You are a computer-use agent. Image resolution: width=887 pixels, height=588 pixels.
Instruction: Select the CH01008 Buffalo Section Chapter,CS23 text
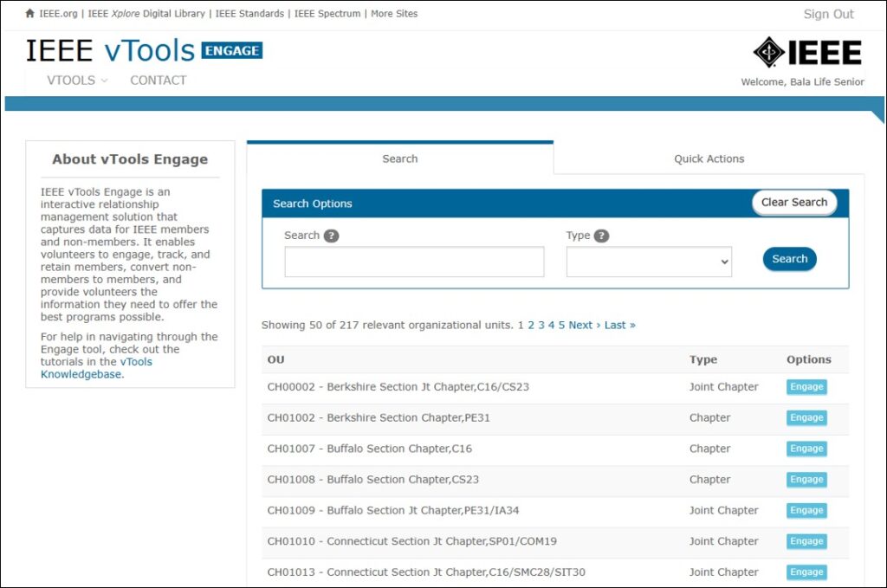point(373,480)
